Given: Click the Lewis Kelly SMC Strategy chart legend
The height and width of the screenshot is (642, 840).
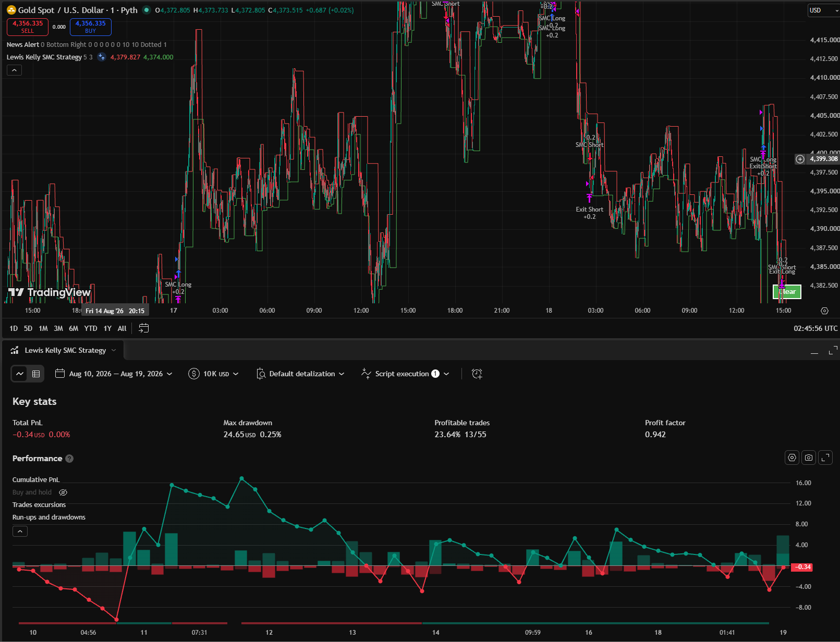Looking at the screenshot, I should coord(44,57).
